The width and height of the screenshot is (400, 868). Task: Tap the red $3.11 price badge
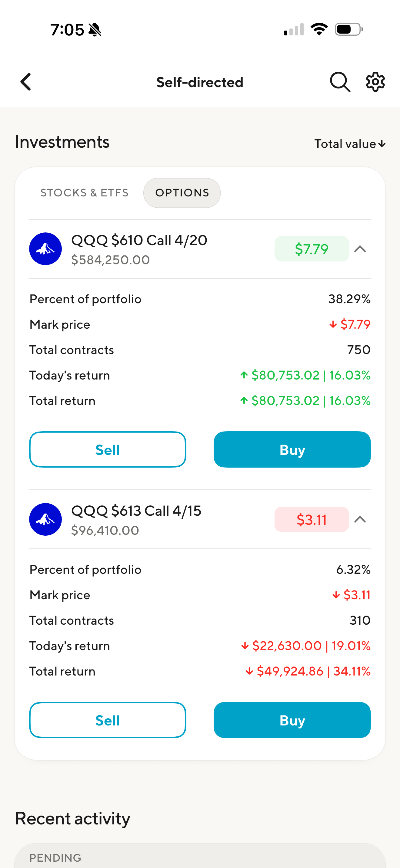[311, 519]
